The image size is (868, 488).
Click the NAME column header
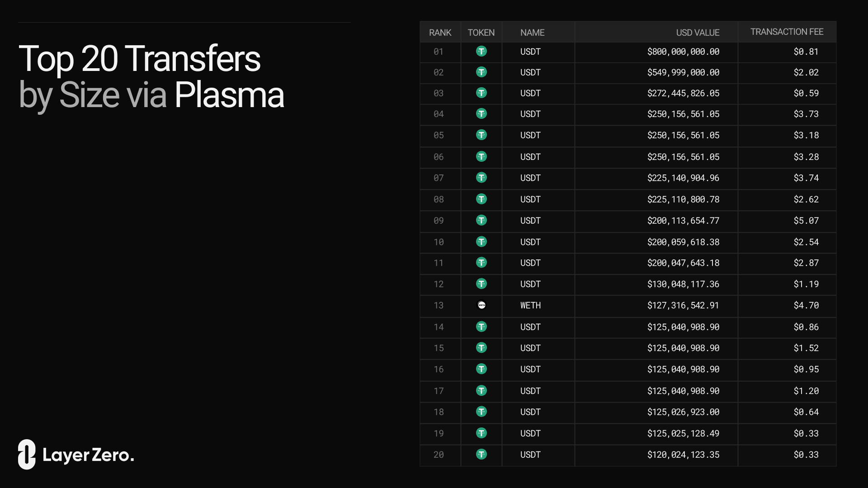[x=532, y=33]
